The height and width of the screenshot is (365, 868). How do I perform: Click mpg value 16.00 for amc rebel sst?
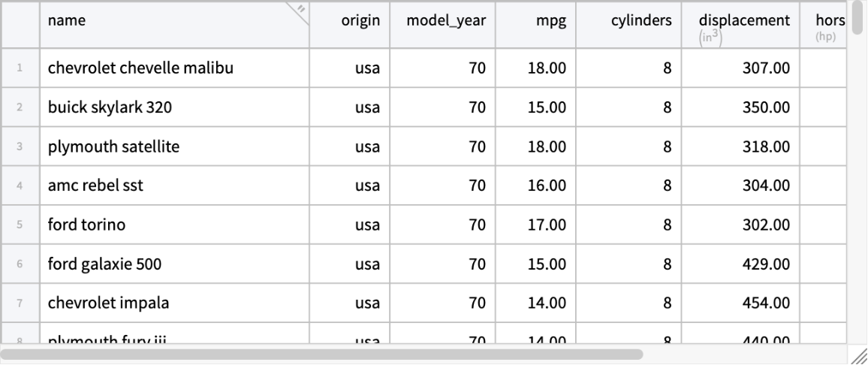pyautogui.click(x=547, y=186)
